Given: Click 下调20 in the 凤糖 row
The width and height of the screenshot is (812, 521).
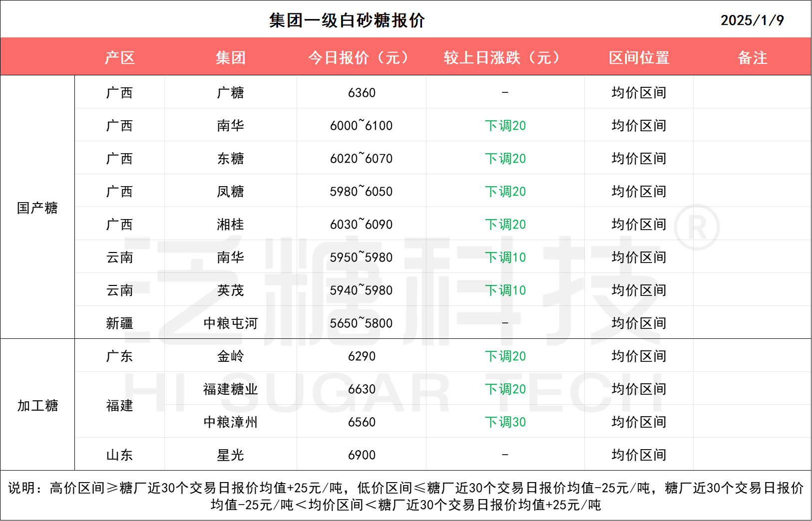Looking at the screenshot, I should [x=505, y=191].
